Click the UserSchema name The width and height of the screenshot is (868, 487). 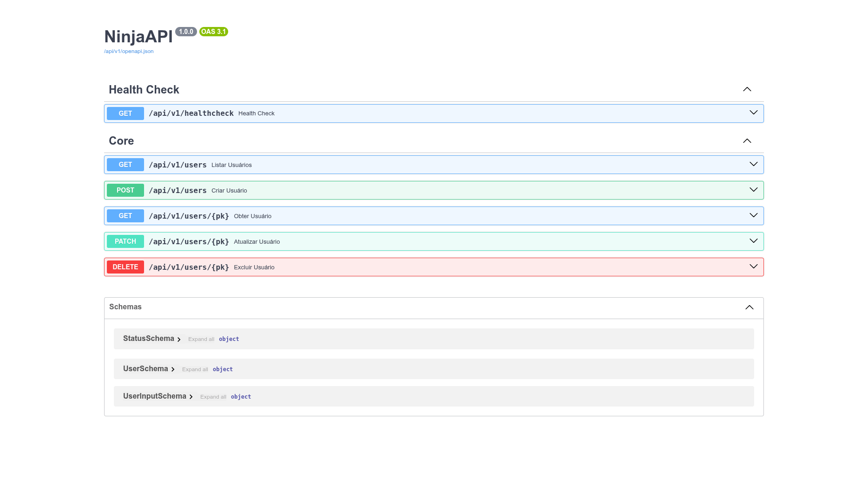coord(145,369)
